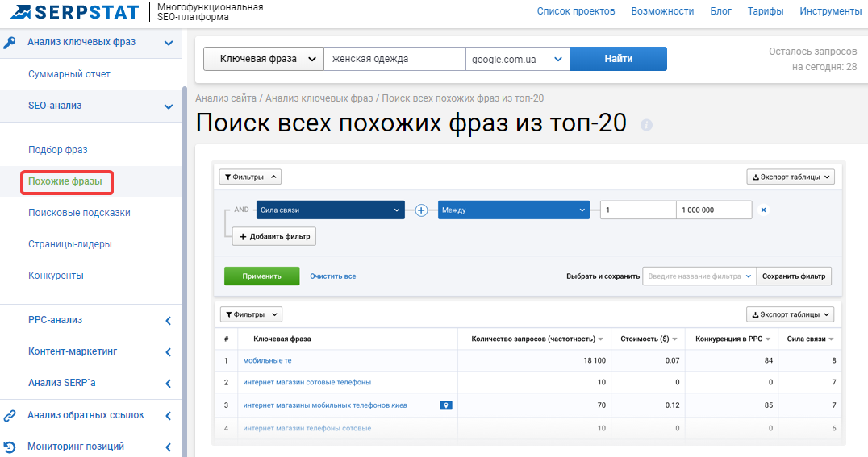Click Очистить все link

click(x=332, y=276)
